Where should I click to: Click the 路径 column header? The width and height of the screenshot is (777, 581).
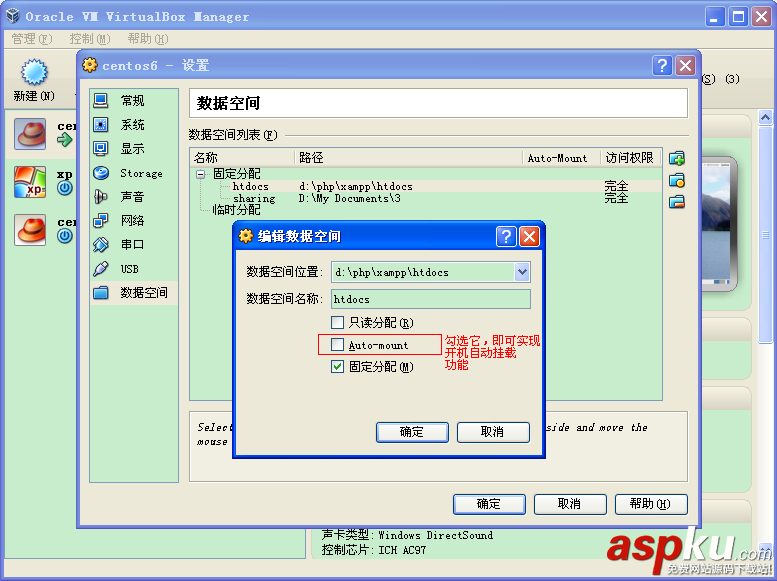409,158
